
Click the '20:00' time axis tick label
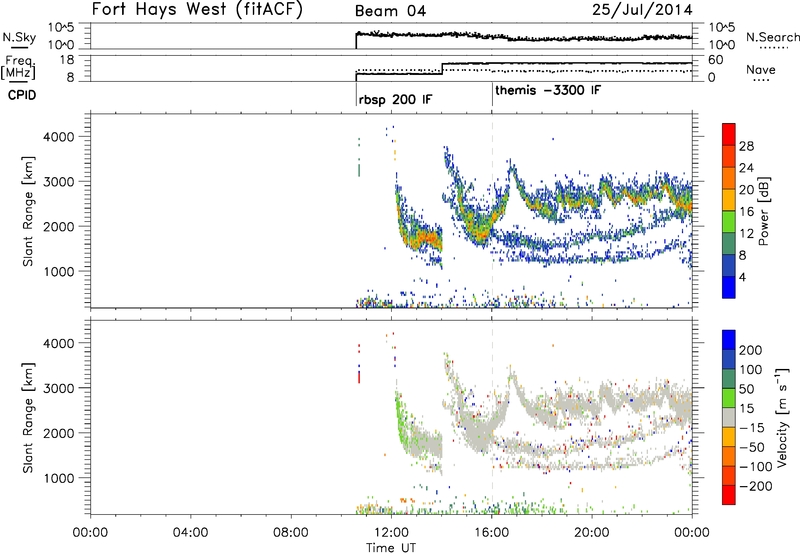pyautogui.click(x=592, y=532)
